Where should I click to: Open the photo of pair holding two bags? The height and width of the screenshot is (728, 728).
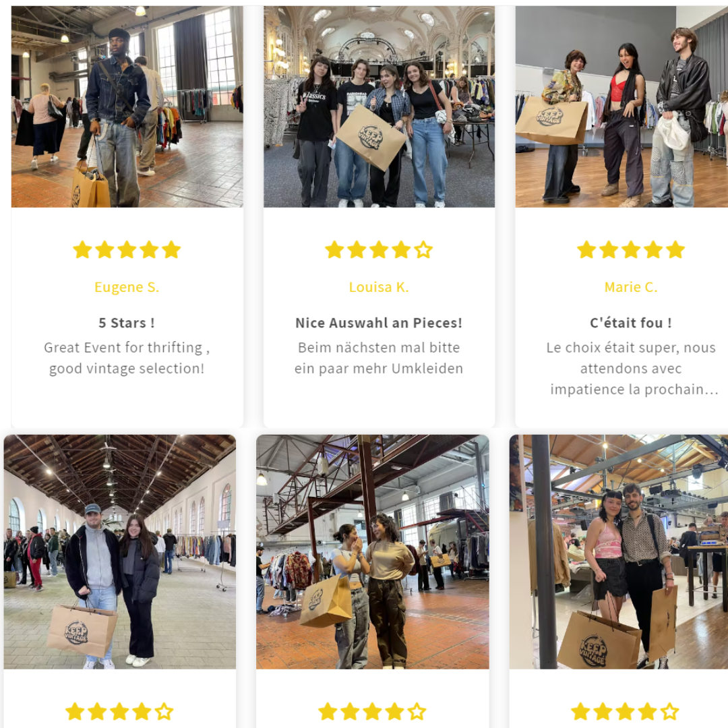click(618, 551)
